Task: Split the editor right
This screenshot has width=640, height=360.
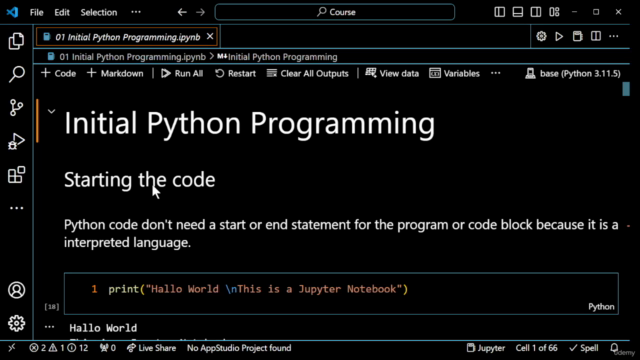Action: (x=596, y=37)
